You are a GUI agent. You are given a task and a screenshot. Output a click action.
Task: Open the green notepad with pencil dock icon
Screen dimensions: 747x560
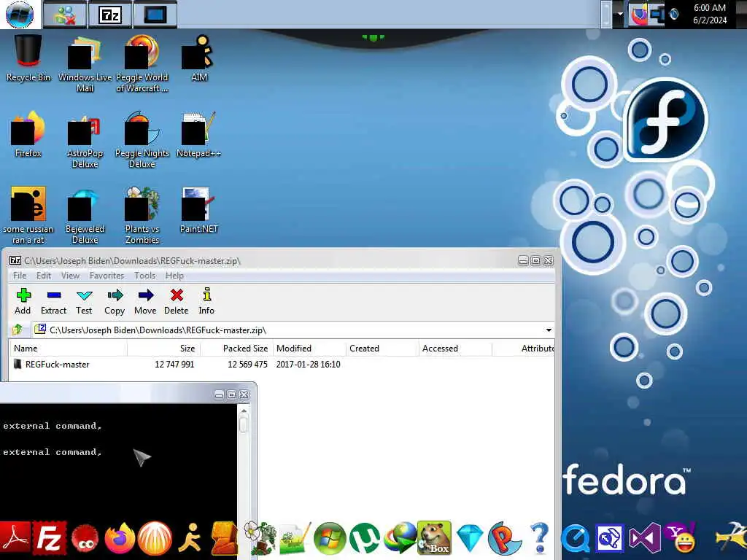coord(295,539)
